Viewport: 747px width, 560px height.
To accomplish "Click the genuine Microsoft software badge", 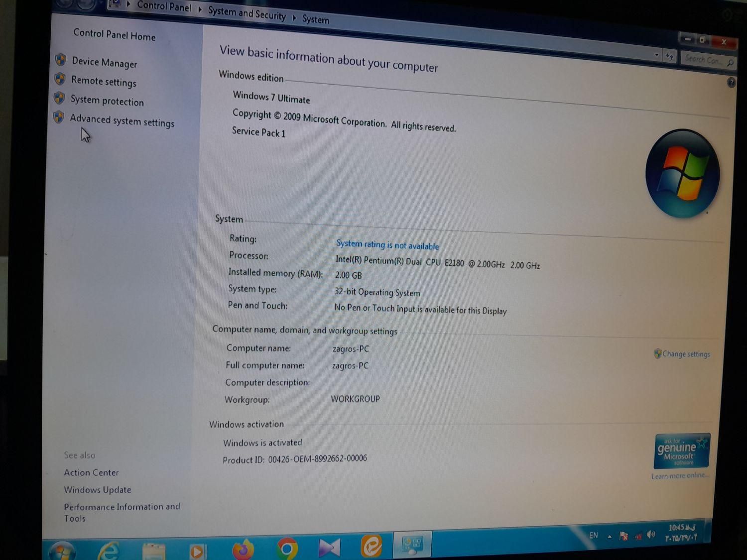I will (x=682, y=451).
